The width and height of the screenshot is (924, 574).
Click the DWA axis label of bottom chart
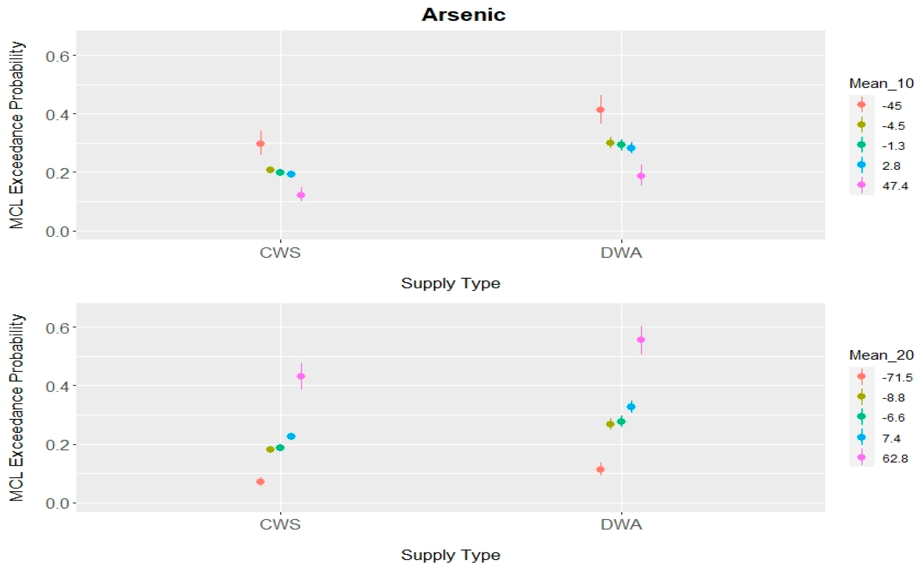coord(621,524)
